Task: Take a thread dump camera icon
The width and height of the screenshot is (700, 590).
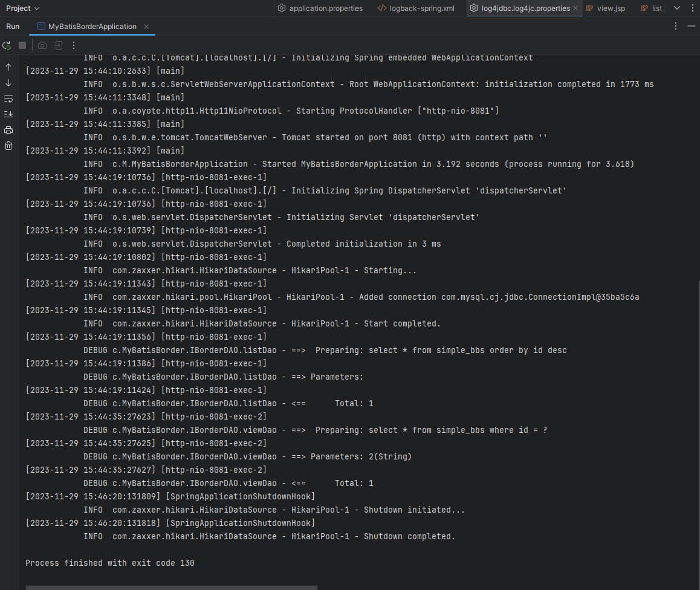Action: click(42, 45)
